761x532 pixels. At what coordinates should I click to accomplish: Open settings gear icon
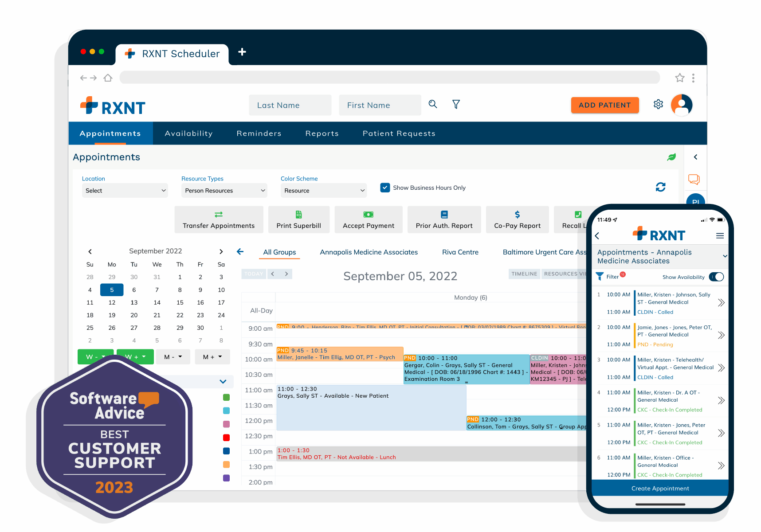[658, 104]
